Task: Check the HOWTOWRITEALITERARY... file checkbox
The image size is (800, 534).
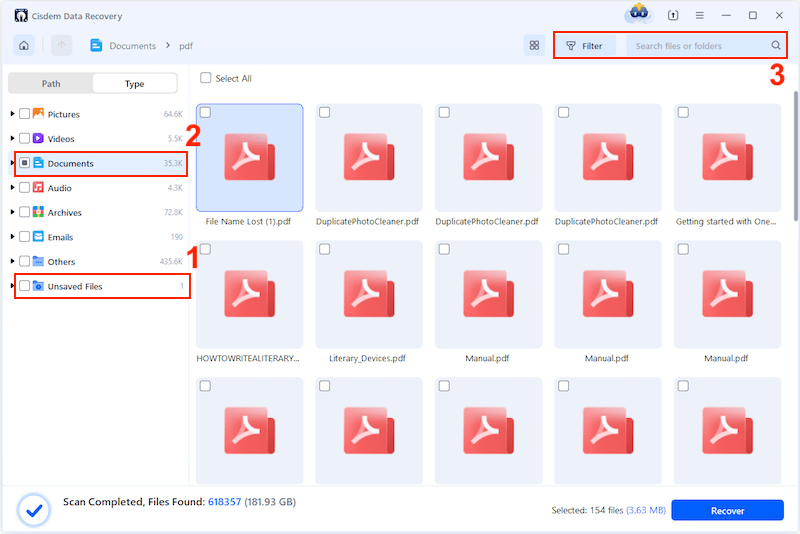Action: (205, 249)
